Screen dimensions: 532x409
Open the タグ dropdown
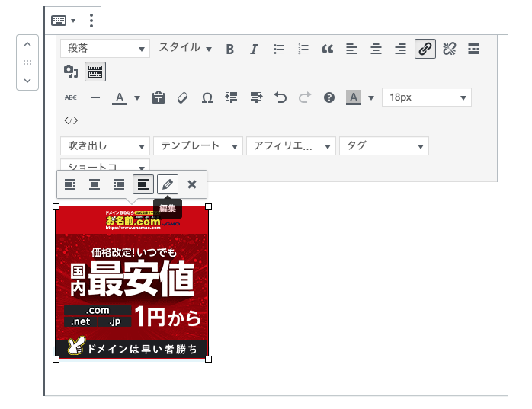click(x=384, y=146)
